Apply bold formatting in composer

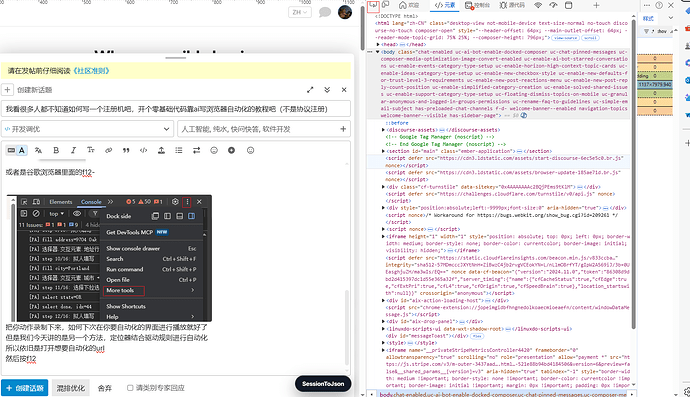click(x=56, y=151)
